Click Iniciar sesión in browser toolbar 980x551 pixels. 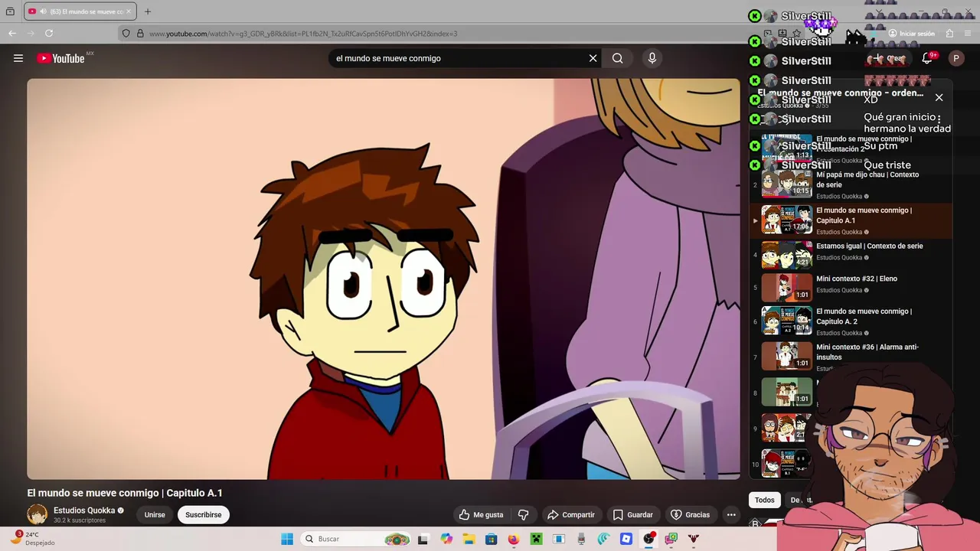(x=911, y=34)
